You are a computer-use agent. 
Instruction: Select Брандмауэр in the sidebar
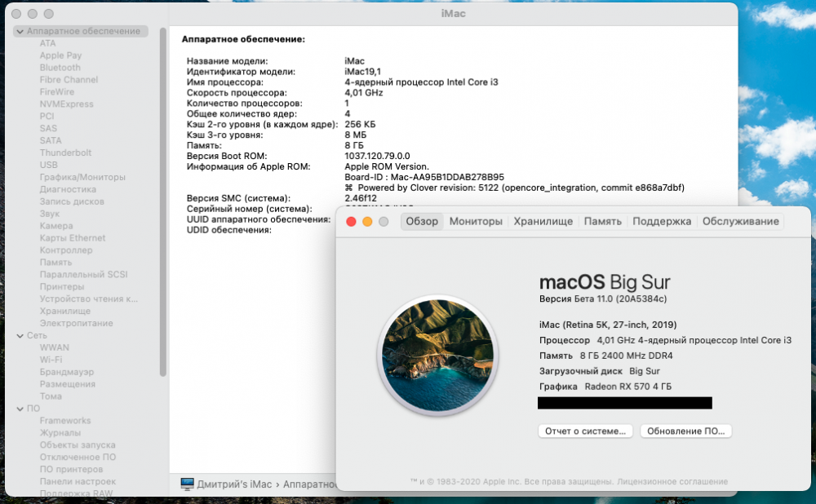[x=67, y=372]
